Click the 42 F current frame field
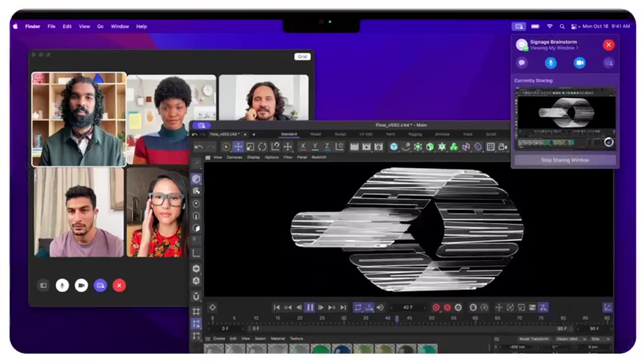The width and height of the screenshot is (644, 362). [x=408, y=307]
